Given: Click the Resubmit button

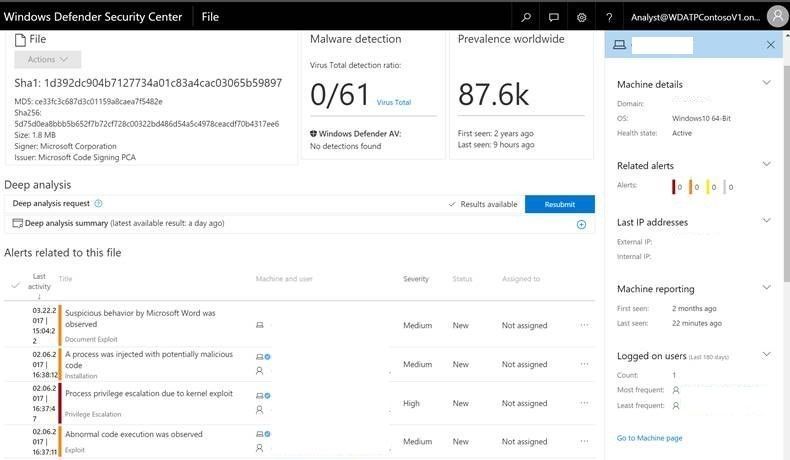Looking at the screenshot, I should click(559, 204).
